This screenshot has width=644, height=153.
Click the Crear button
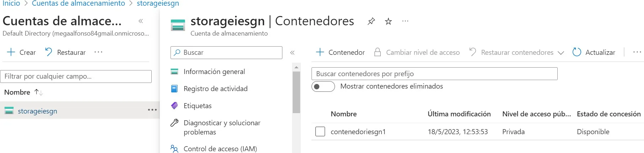point(22,52)
